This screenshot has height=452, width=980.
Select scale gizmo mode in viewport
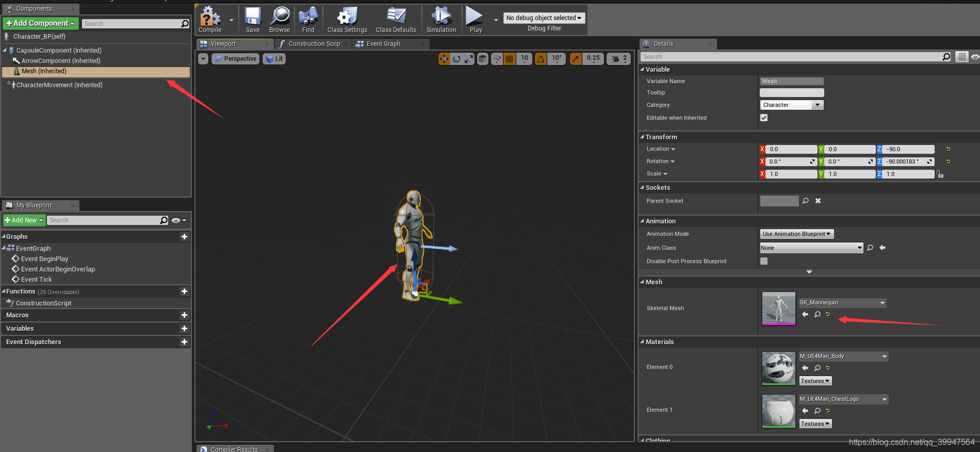pyautogui.click(x=469, y=59)
